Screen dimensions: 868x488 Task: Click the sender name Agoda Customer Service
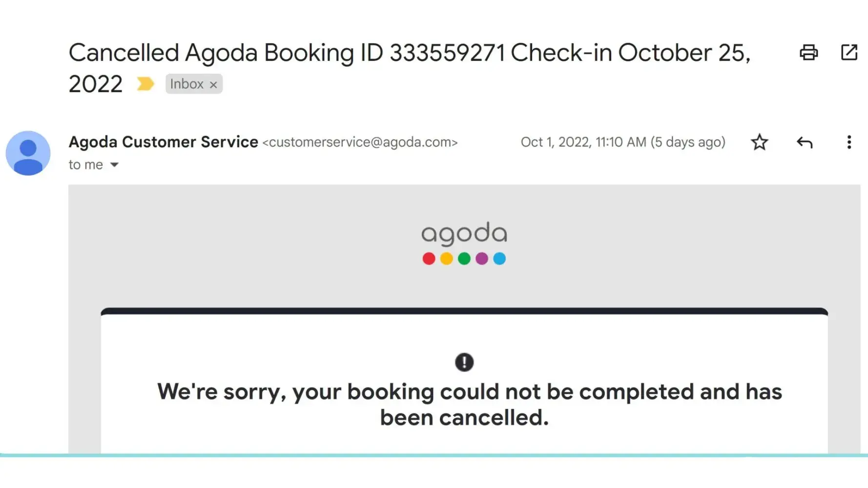point(163,142)
